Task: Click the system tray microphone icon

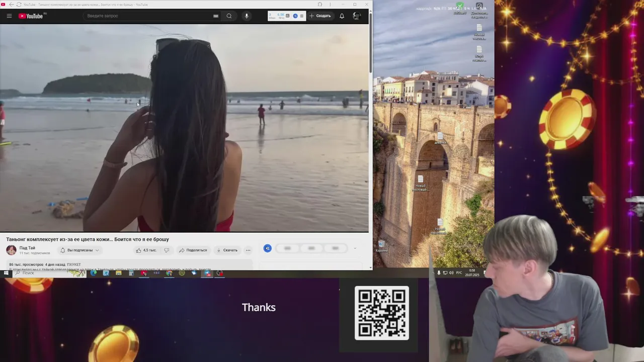Action: tap(439, 273)
